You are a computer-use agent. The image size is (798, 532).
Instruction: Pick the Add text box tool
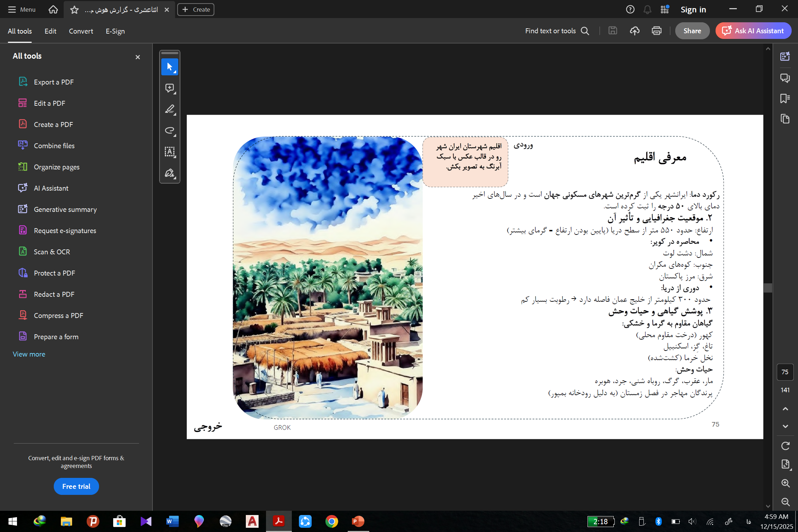[170, 152]
